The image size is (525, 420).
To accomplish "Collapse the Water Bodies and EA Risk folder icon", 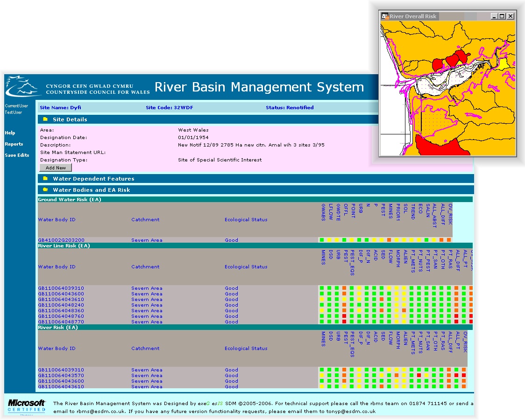I will pos(45,189).
